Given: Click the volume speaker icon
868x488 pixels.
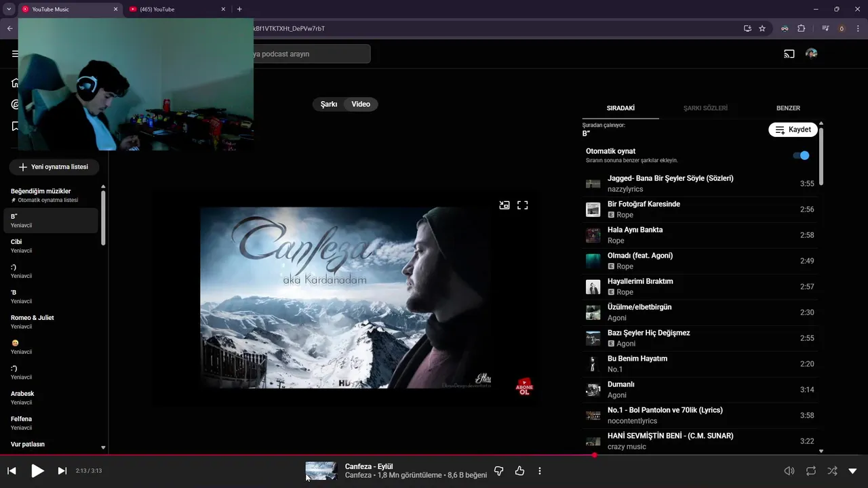Looking at the screenshot, I should coord(789,470).
